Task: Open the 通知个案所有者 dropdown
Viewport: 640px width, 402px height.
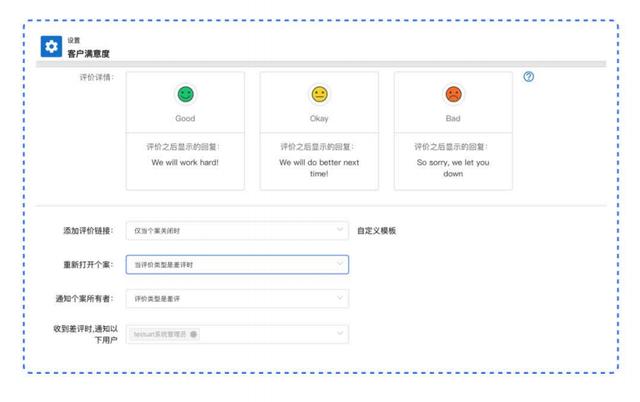Action: tap(237, 299)
